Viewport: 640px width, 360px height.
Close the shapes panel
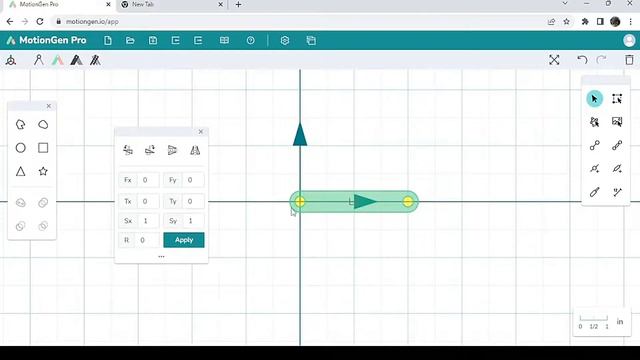tap(49, 106)
